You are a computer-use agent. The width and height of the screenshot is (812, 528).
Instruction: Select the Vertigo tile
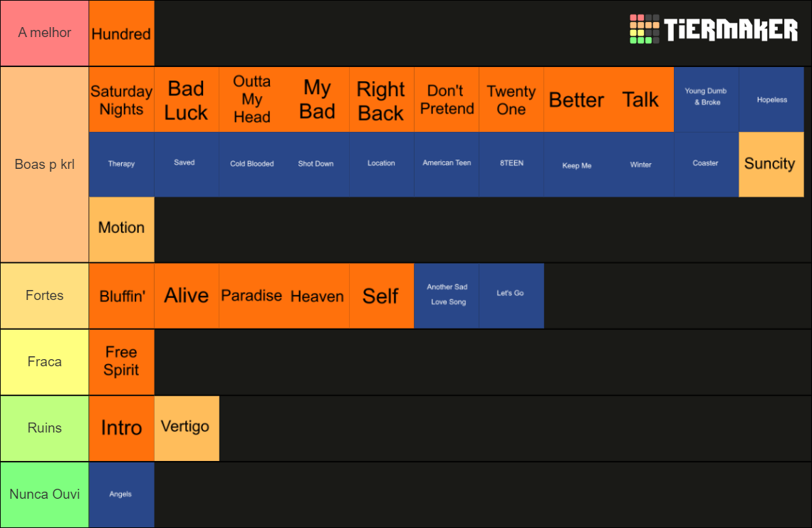(x=187, y=428)
